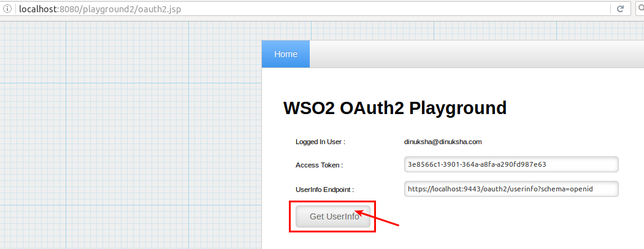The height and width of the screenshot is (249, 644).
Task: Click the UserInfo Endpoint input field
Action: point(512,189)
